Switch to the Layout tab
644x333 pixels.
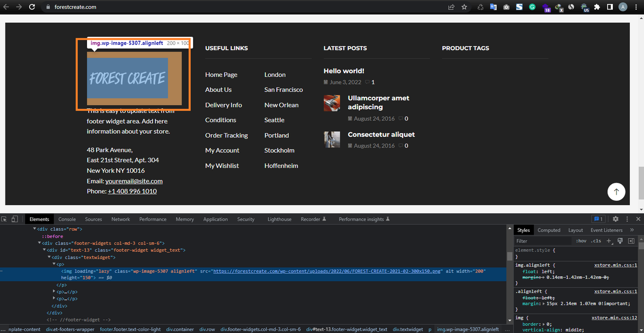click(x=576, y=230)
